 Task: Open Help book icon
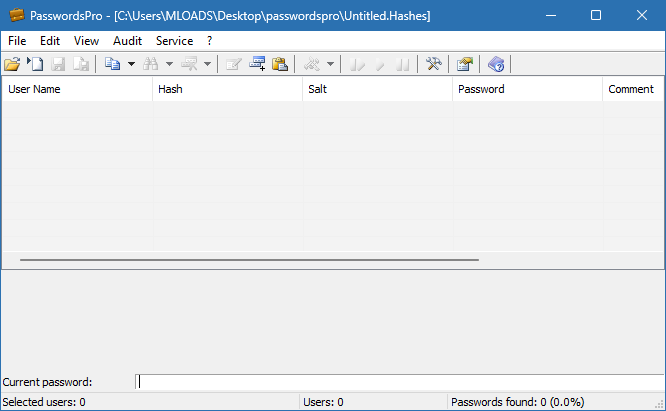(x=496, y=64)
